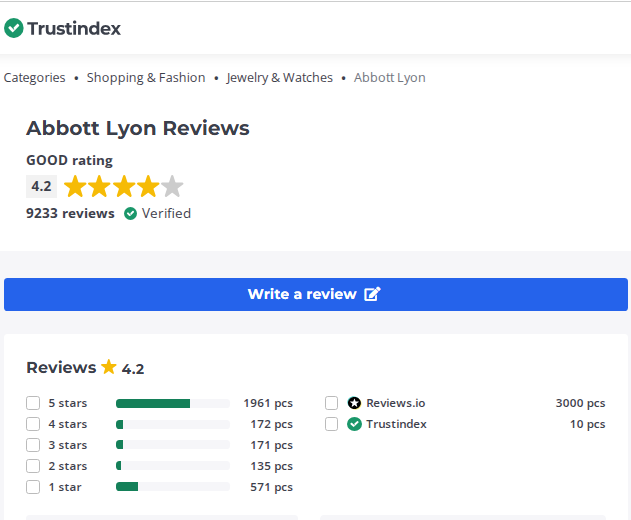Click the 9233 reviews count text

pos(70,213)
